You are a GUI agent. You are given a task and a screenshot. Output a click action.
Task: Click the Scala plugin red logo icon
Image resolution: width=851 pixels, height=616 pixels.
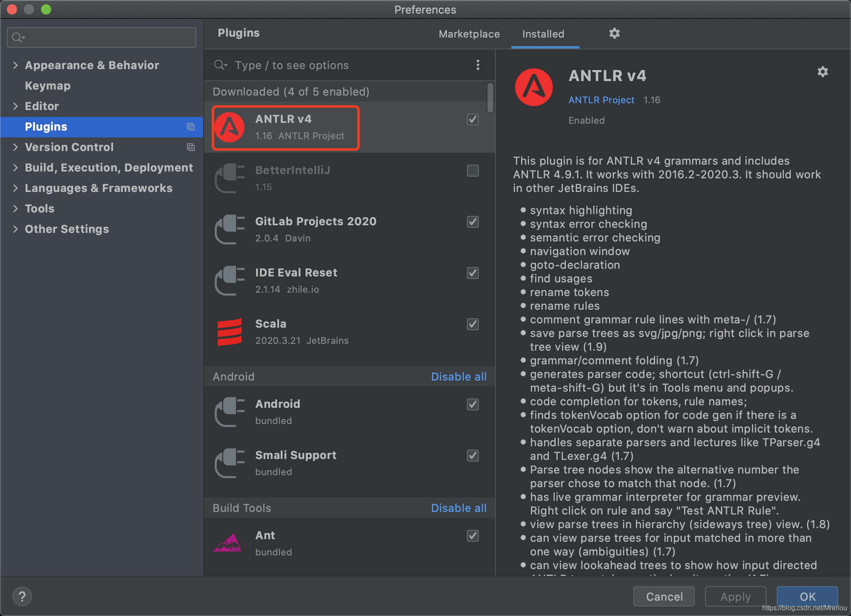point(230,332)
